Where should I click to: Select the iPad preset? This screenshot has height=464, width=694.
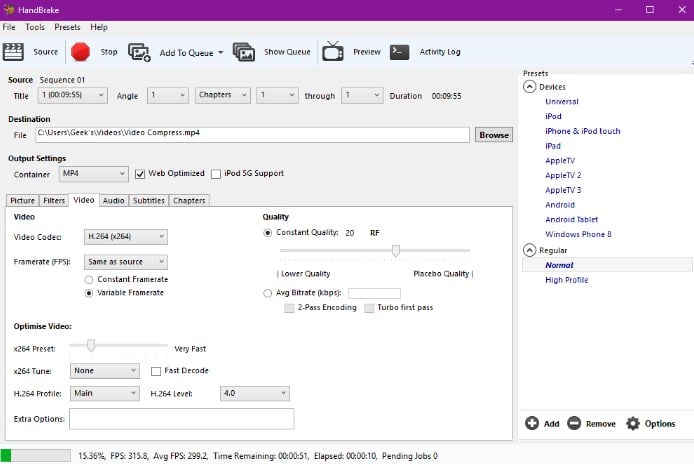tap(553, 146)
